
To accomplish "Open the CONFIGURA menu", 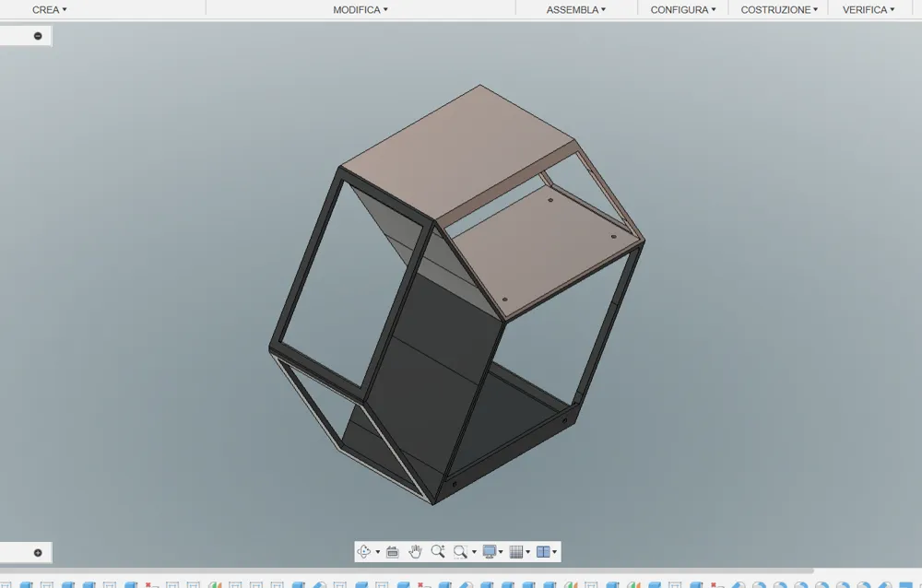I will click(682, 9).
